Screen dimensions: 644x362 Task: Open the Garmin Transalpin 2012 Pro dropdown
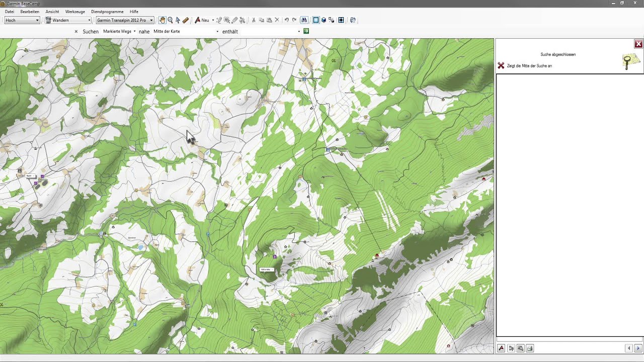[125, 20]
